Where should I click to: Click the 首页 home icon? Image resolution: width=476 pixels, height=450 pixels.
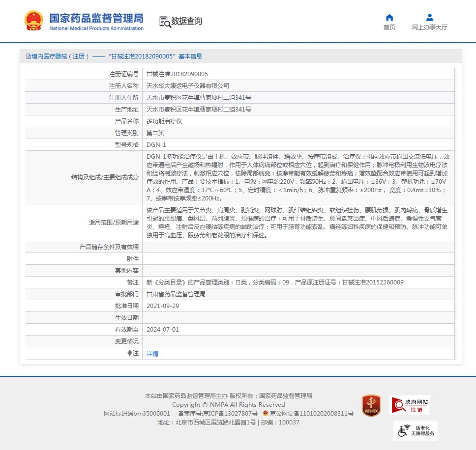(389, 17)
